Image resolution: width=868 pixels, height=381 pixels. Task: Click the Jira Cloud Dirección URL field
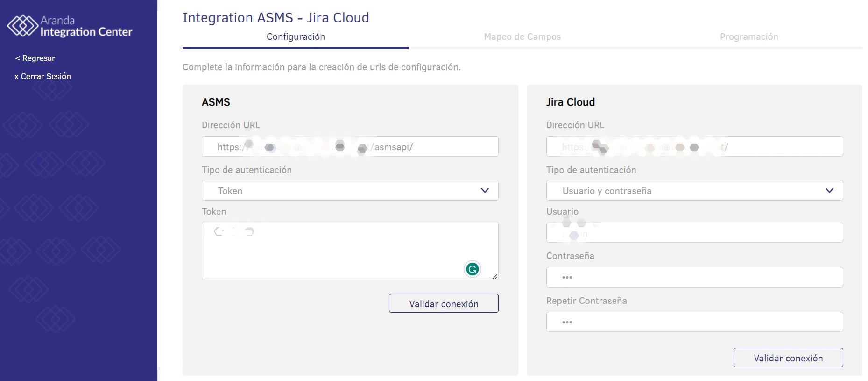coord(695,146)
